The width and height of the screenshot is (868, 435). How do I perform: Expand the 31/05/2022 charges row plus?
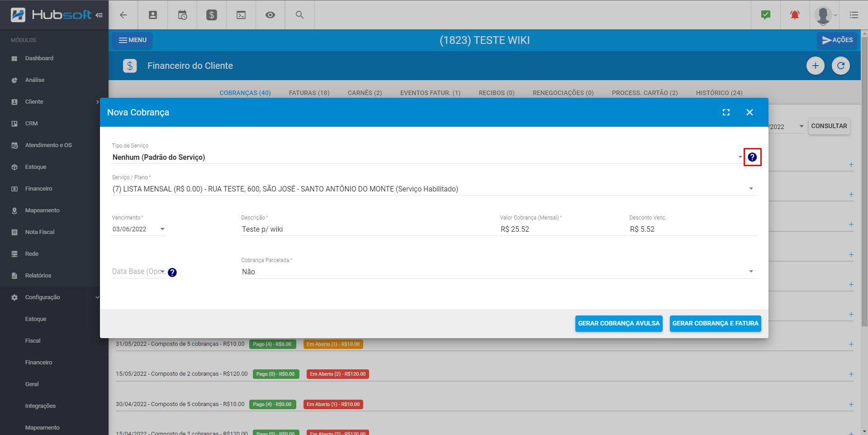pos(851,344)
